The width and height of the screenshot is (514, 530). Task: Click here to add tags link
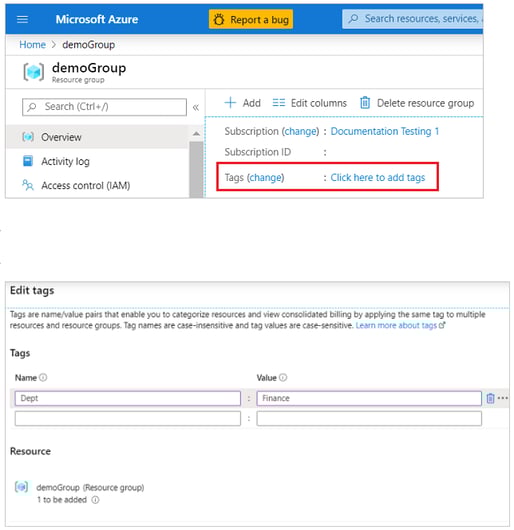pyautogui.click(x=378, y=177)
